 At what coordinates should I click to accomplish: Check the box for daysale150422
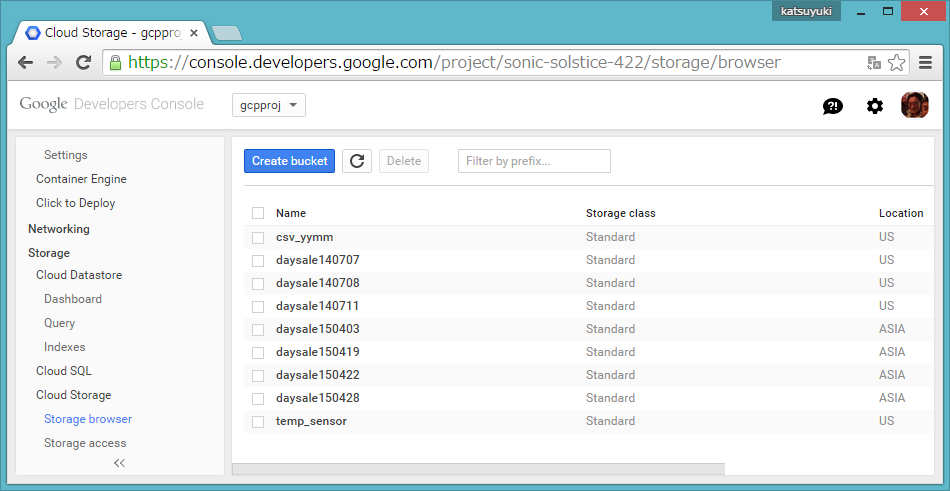pyautogui.click(x=258, y=375)
